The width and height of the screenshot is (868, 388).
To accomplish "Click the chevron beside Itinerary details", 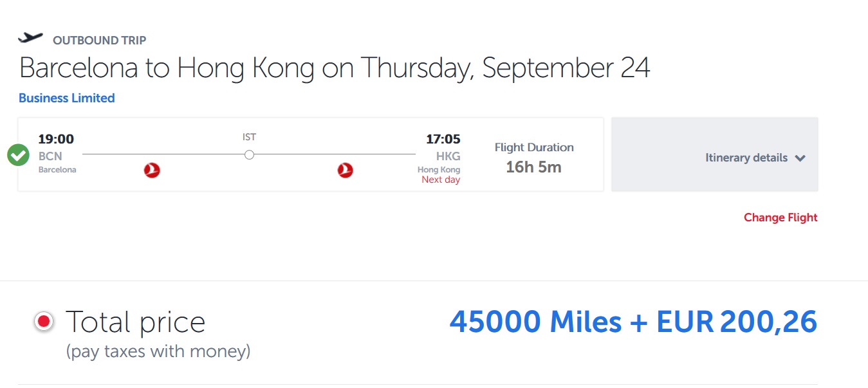I will coord(800,158).
